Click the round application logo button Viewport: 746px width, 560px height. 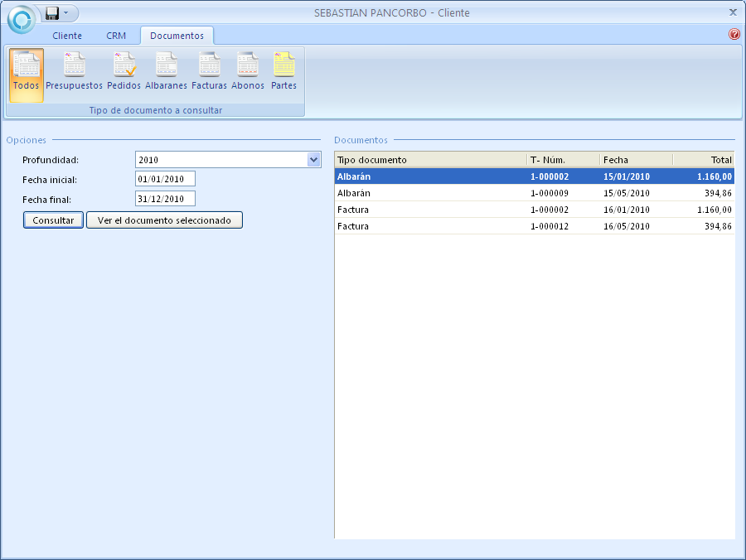(21, 18)
